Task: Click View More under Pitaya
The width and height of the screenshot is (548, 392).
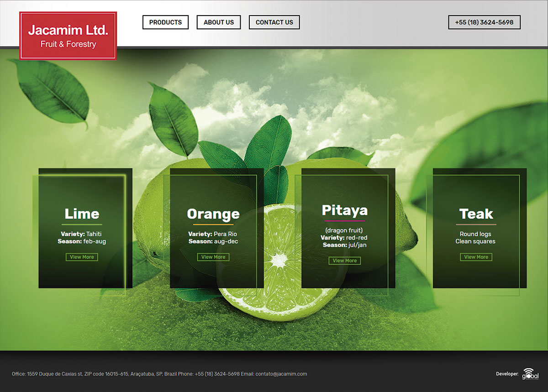Action: (x=345, y=261)
